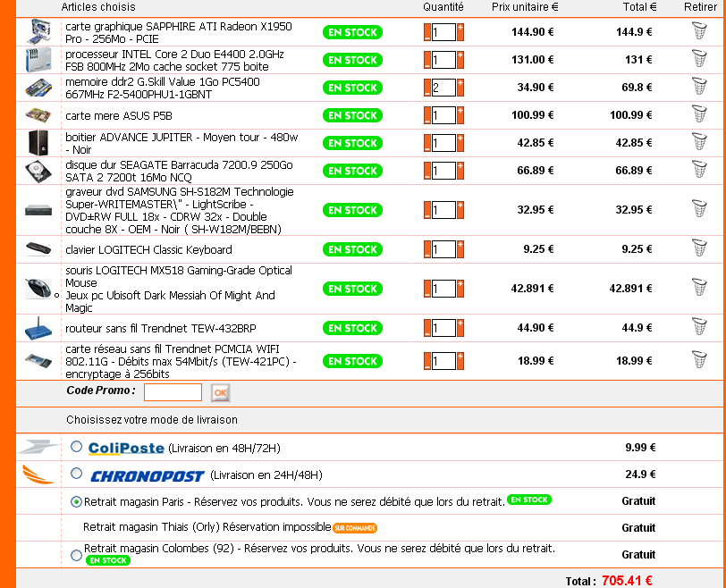
Task: Submit promo code with the OK button
Action: (220, 393)
